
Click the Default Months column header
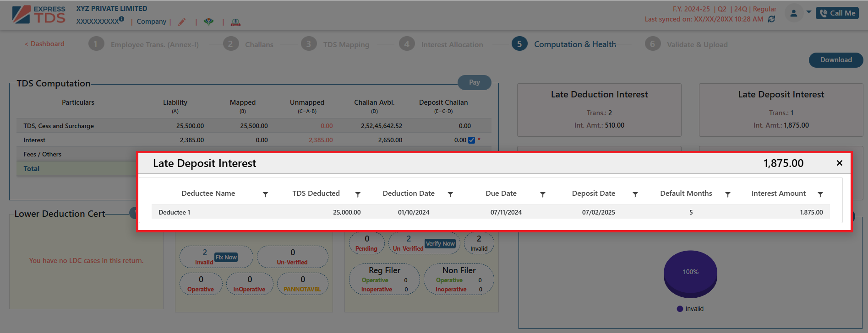tap(686, 193)
